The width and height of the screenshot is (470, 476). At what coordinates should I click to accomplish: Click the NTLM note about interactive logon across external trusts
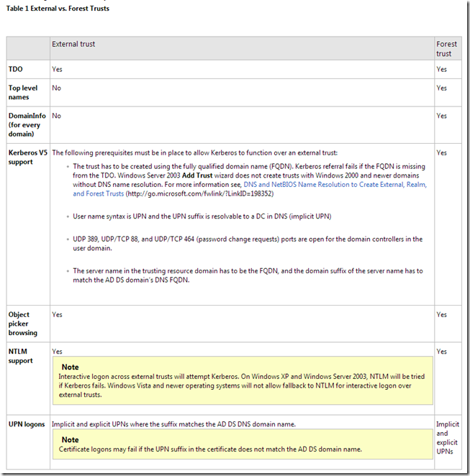[243, 380]
